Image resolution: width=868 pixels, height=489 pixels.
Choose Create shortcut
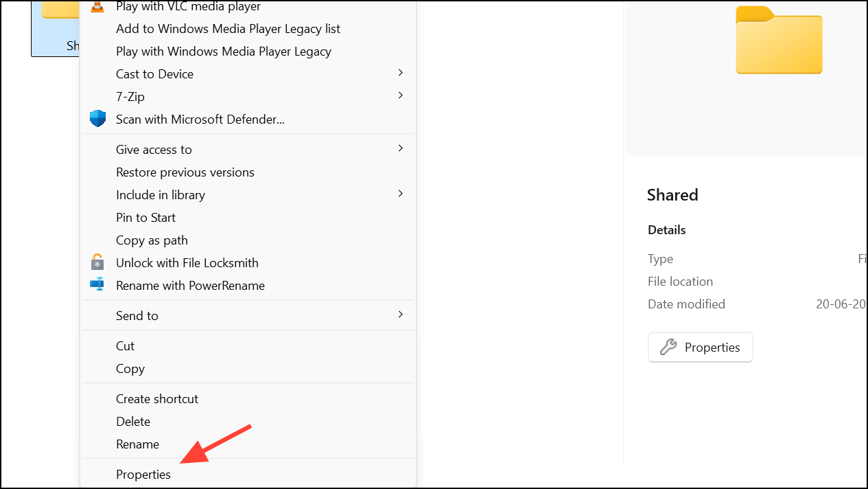click(x=248, y=399)
